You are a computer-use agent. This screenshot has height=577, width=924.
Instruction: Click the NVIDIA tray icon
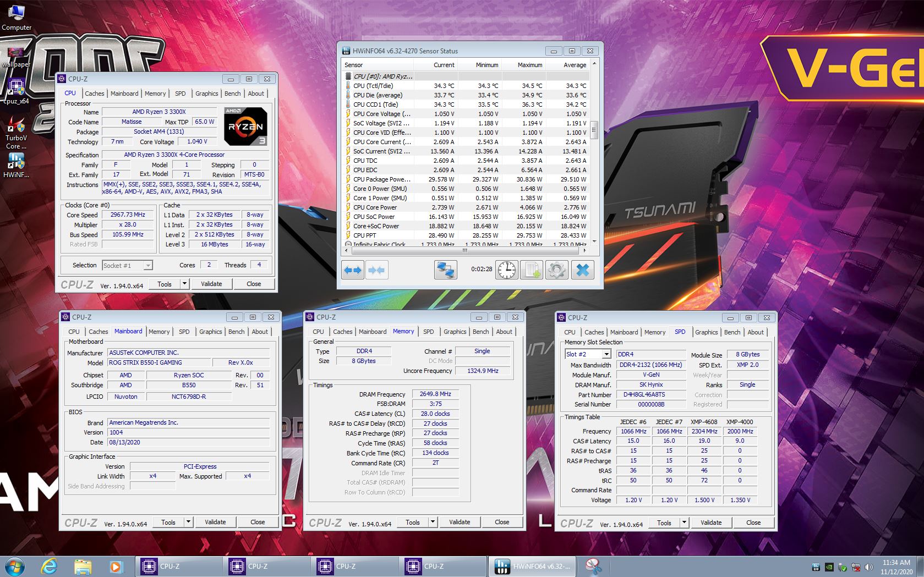click(x=829, y=567)
